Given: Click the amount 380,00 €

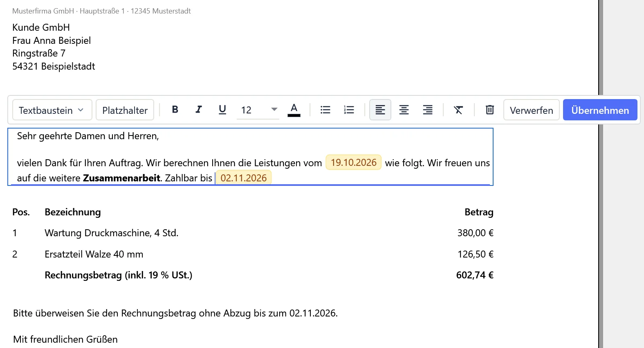Looking at the screenshot, I should tap(476, 233).
